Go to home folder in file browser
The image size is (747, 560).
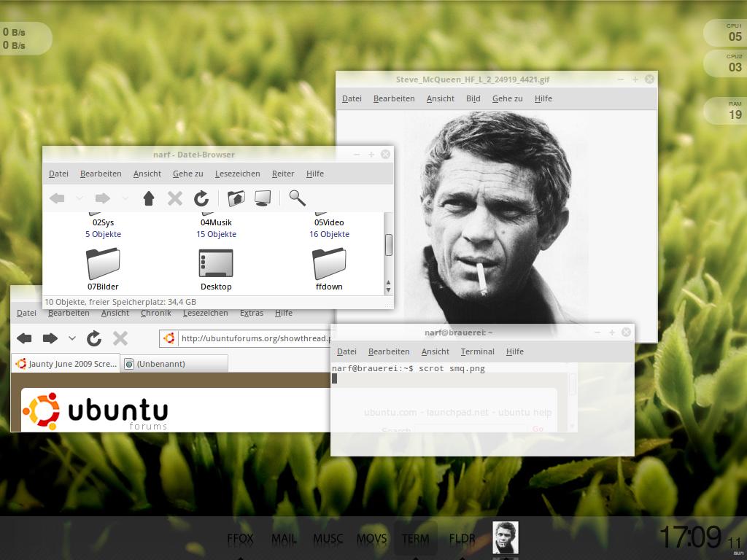tap(236, 198)
